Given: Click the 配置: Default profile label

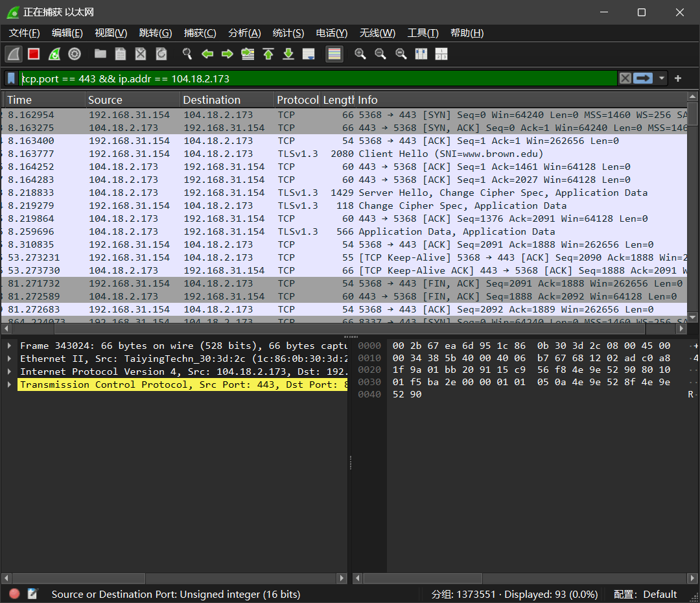Looking at the screenshot, I should coord(645,594).
